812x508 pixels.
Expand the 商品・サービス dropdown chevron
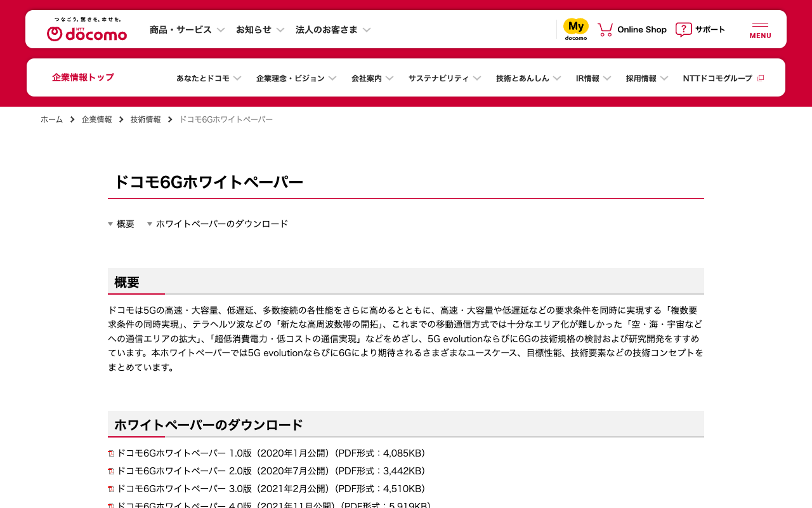[221, 30]
